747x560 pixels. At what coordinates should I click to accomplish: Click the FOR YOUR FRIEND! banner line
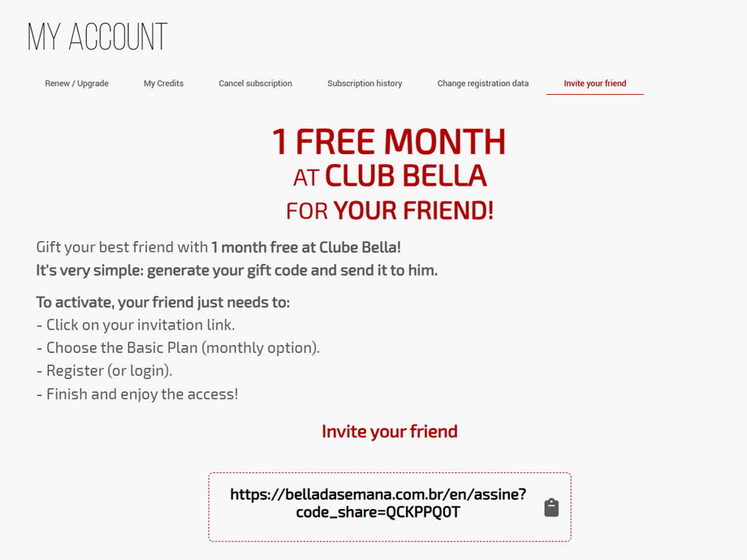tap(390, 210)
